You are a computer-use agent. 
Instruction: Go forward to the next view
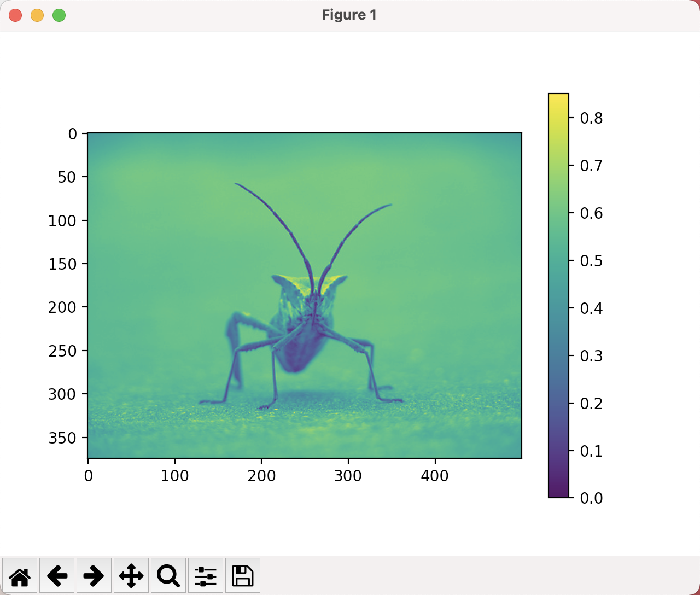94,575
